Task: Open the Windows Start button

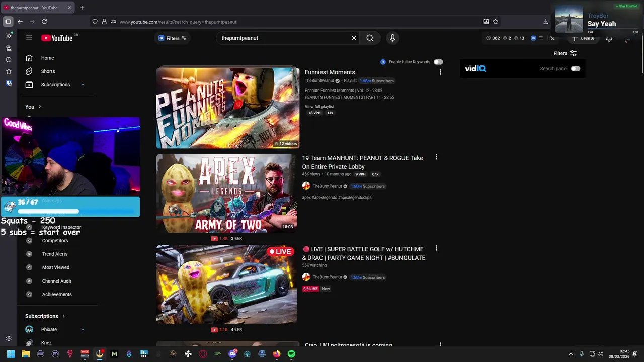Action: click(11, 354)
